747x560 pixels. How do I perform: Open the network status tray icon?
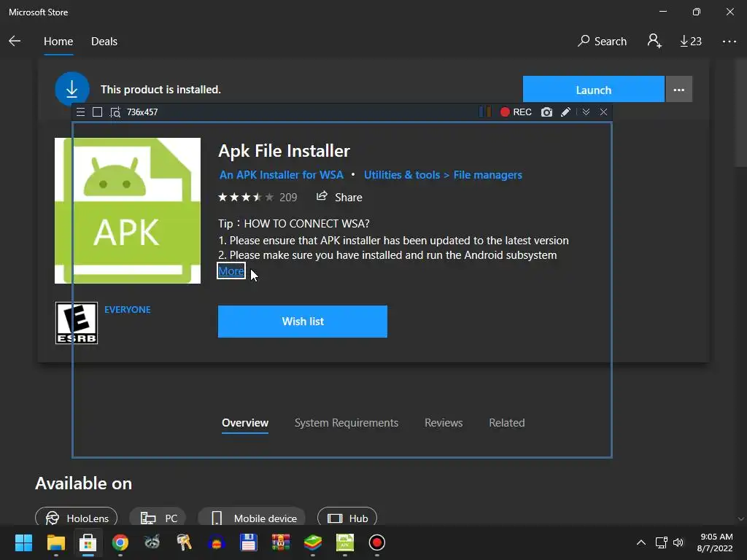coord(661,542)
